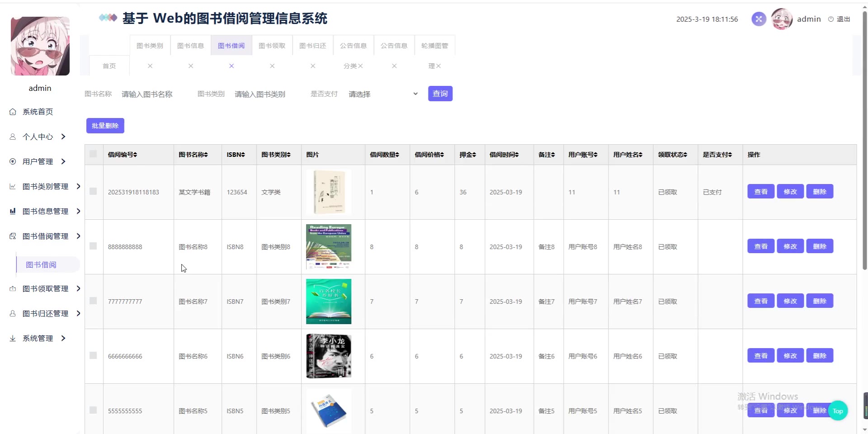
Task: Sort the table by 押金 column
Action: click(467, 155)
